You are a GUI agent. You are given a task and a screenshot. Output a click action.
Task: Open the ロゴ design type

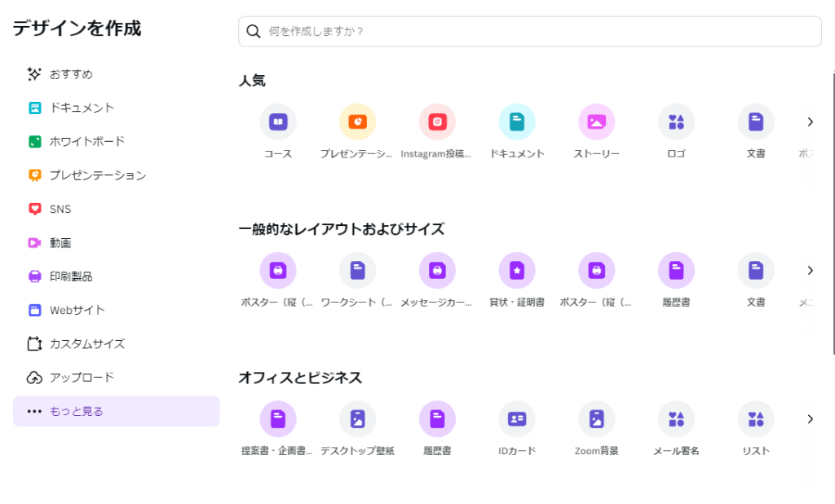pyautogui.click(x=675, y=121)
